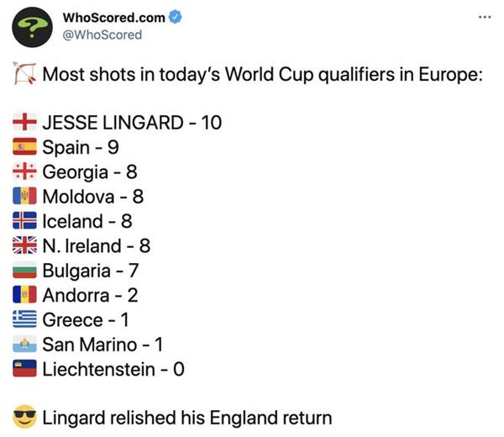Click the Greece flag emoji
The image size is (504, 437).
(x=24, y=319)
